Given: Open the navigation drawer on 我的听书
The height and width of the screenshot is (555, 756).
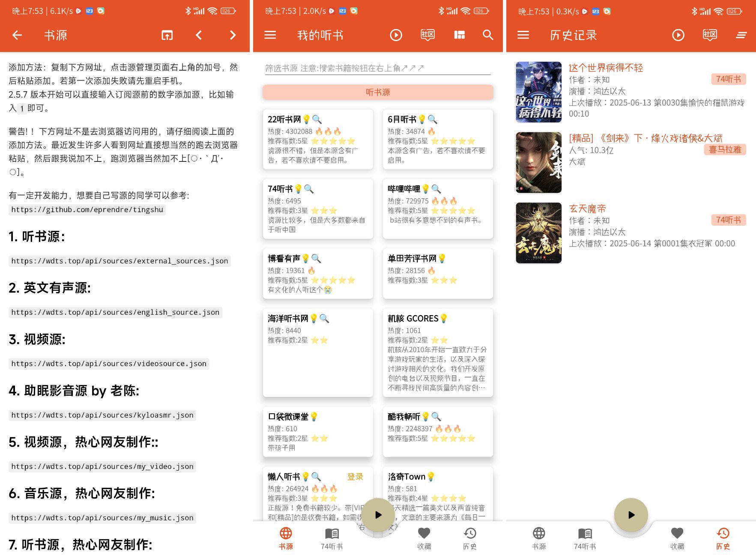Looking at the screenshot, I should [x=270, y=35].
